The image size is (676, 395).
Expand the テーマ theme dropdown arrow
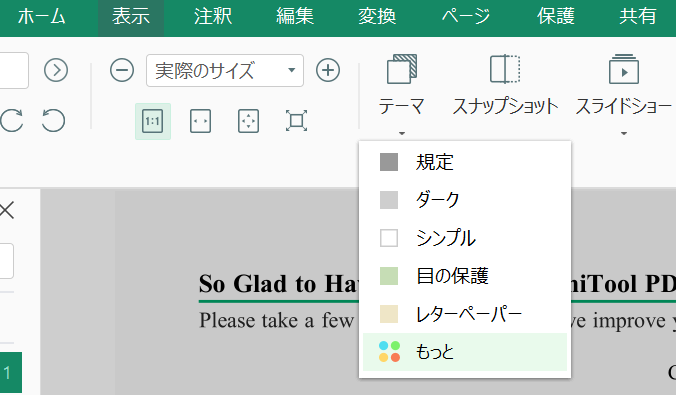[x=402, y=133]
